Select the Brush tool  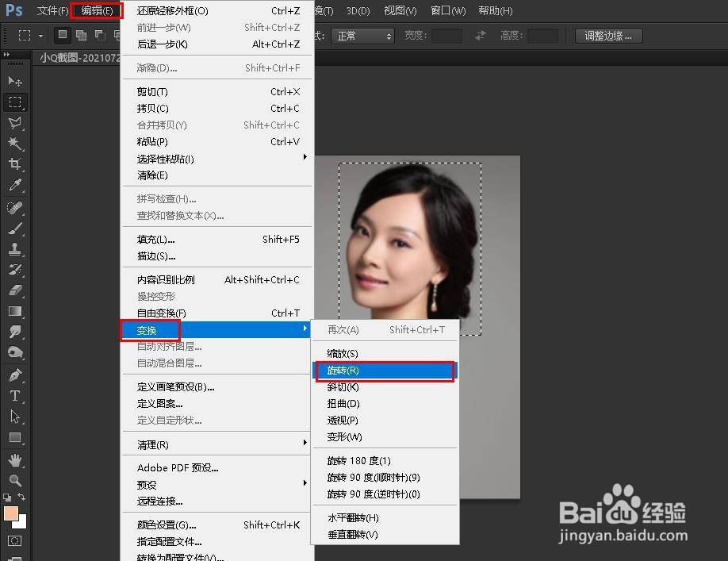click(x=16, y=227)
